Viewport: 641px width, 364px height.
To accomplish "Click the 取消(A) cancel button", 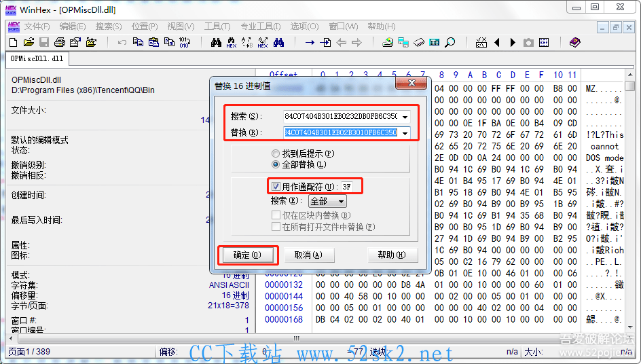I will click(x=309, y=255).
